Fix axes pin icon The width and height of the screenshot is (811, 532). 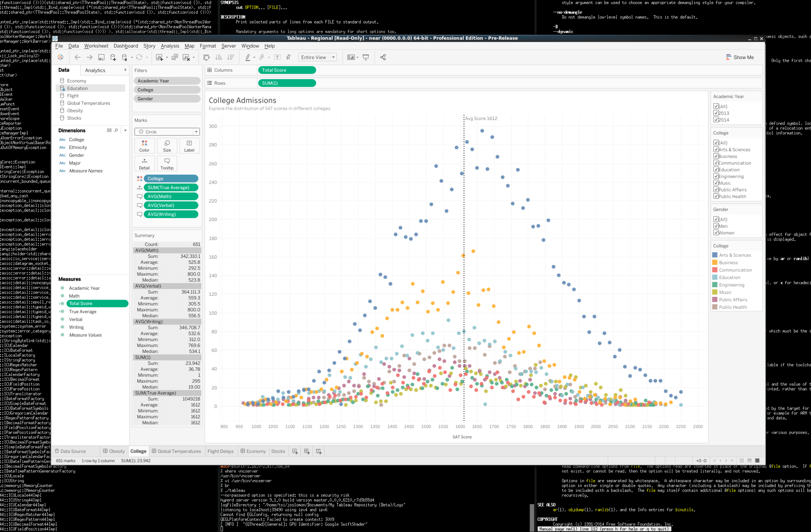(x=288, y=57)
